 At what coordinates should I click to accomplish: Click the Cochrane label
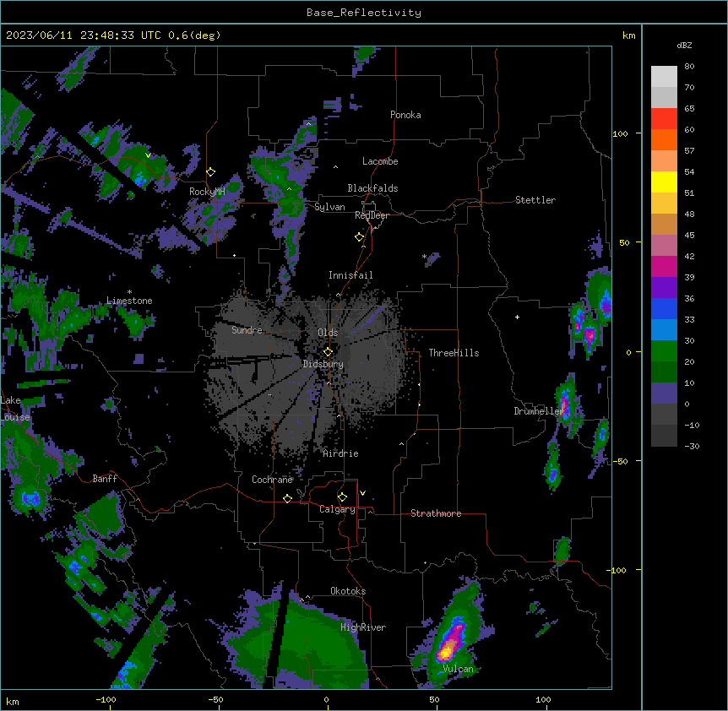click(x=272, y=480)
